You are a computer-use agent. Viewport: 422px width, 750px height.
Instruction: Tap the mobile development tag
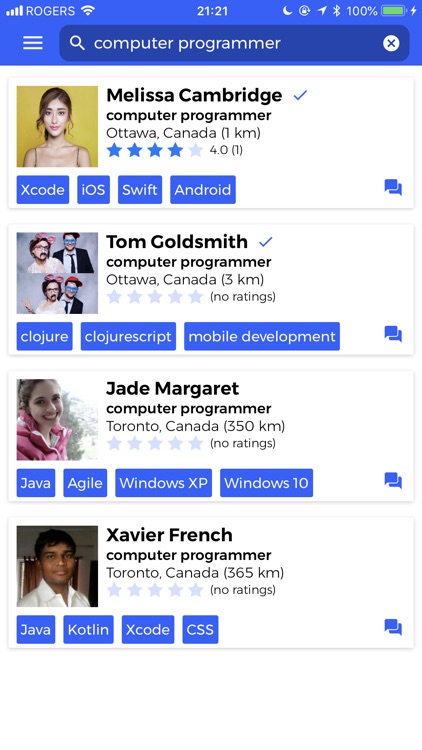262,336
